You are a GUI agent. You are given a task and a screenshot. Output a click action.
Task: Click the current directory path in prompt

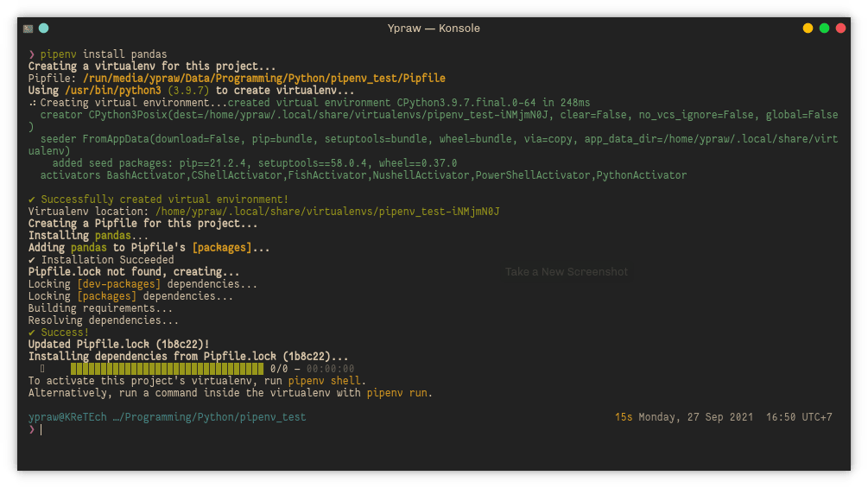[208, 417]
